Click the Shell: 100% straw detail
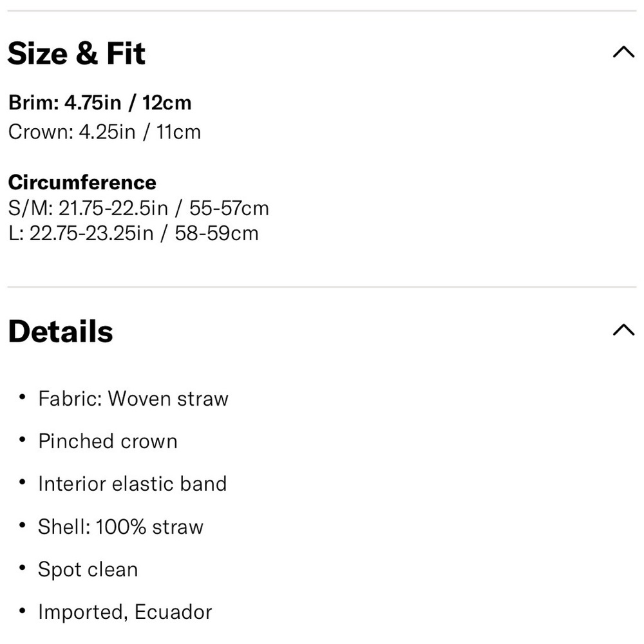This screenshot has width=644, height=644. coord(121,527)
